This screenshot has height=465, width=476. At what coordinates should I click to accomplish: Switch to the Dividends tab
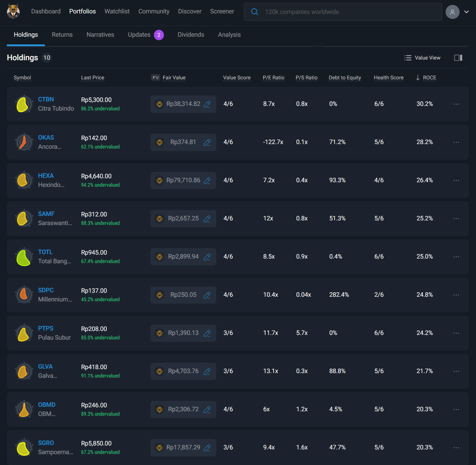191,35
